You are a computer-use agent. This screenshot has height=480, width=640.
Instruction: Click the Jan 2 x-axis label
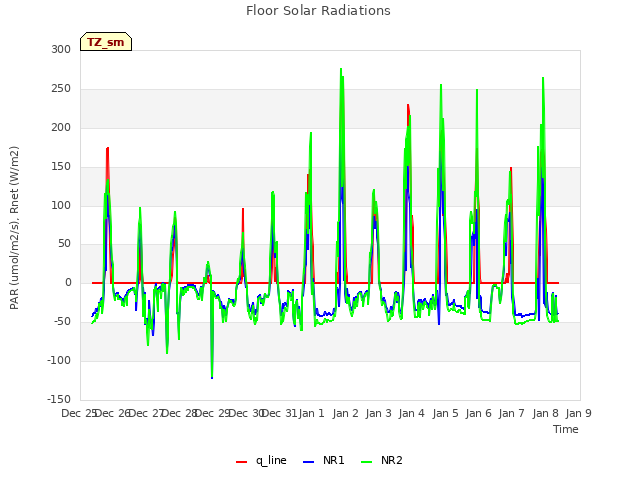point(345,413)
